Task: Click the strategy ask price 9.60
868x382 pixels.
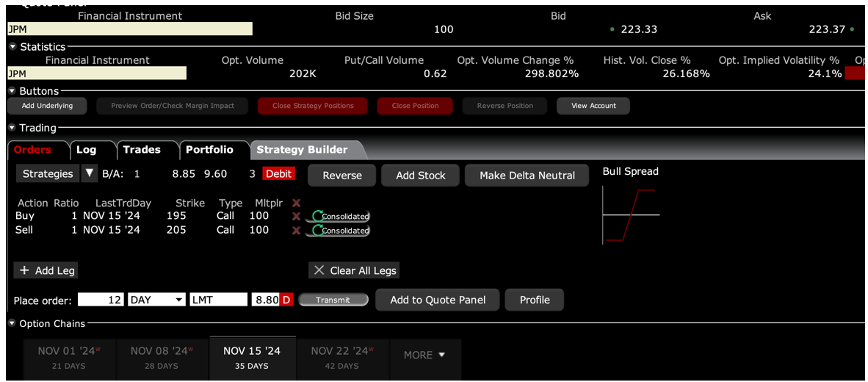Action: (215, 174)
